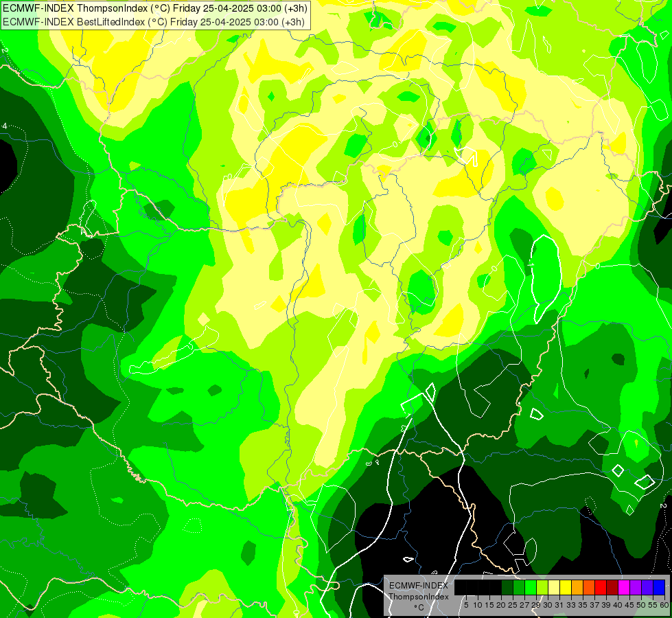Click the legend's "ECMWF-INDEX" label
Screen dimensions: 672x618
419,586
